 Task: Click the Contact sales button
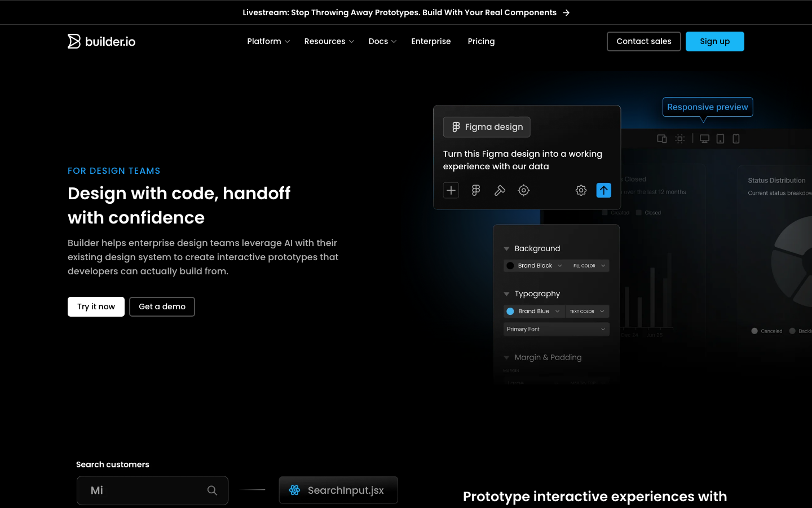coord(644,41)
